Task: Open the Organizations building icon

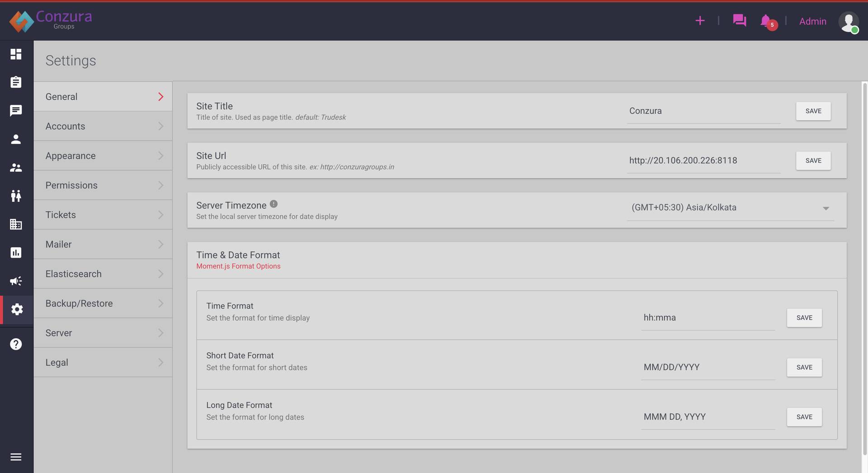Action: [x=16, y=225]
